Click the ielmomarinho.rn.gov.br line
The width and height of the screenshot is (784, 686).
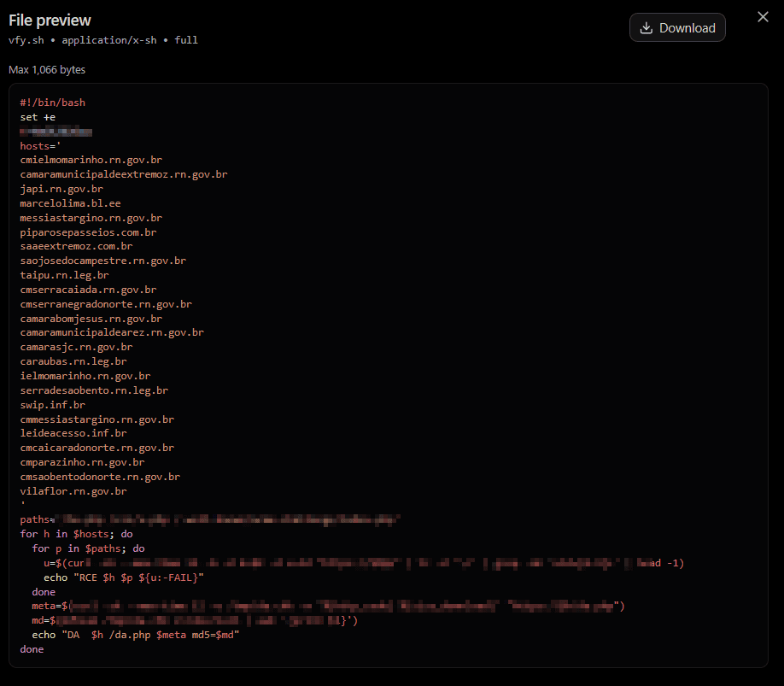[85, 376]
